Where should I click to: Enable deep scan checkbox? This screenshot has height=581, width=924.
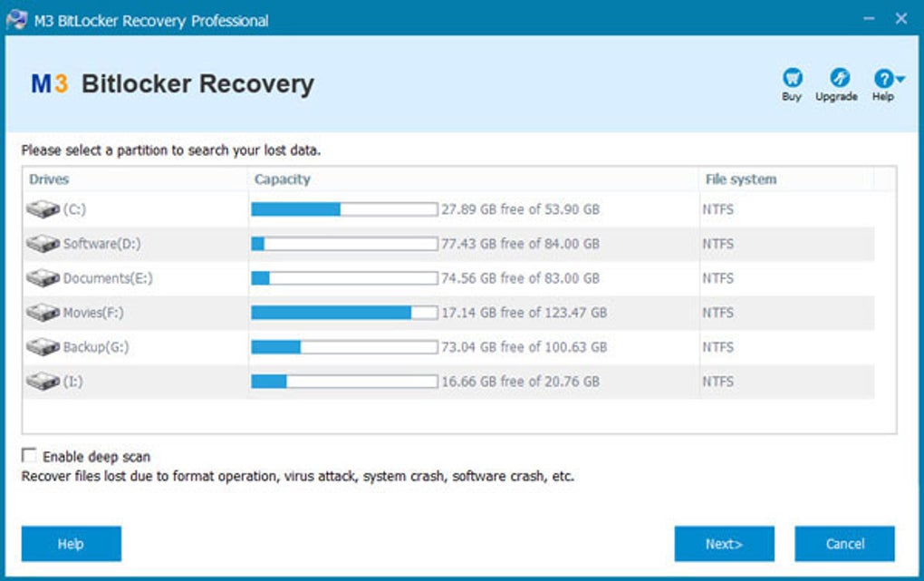[x=28, y=455]
